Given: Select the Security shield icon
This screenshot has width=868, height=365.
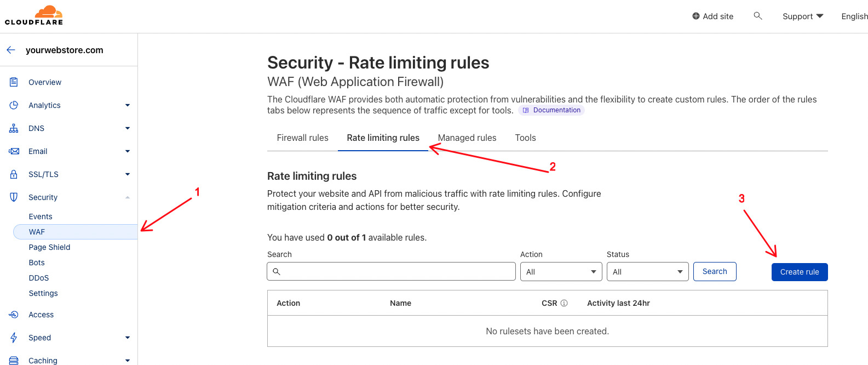Looking at the screenshot, I should pyautogui.click(x=13, y=197).
